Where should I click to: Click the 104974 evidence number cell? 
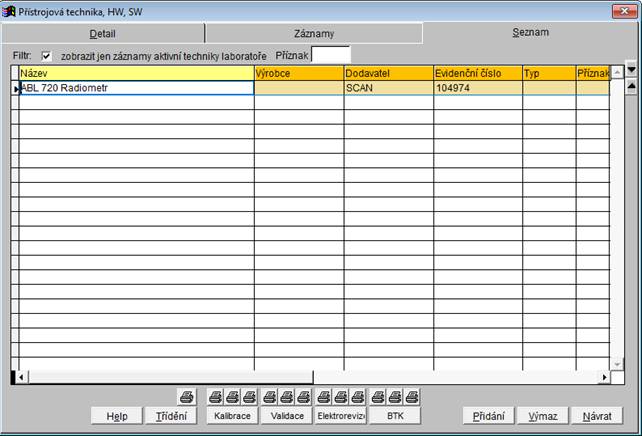[x=478, y=88]
